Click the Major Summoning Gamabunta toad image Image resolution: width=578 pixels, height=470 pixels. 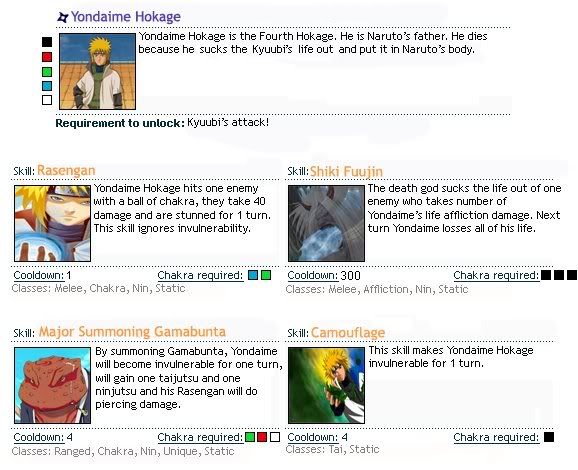52,385
